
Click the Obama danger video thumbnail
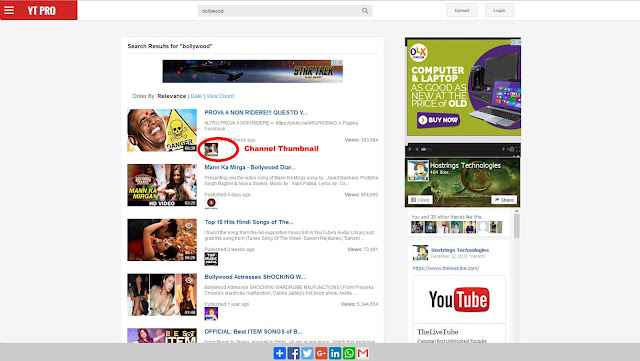coord(162,130)
